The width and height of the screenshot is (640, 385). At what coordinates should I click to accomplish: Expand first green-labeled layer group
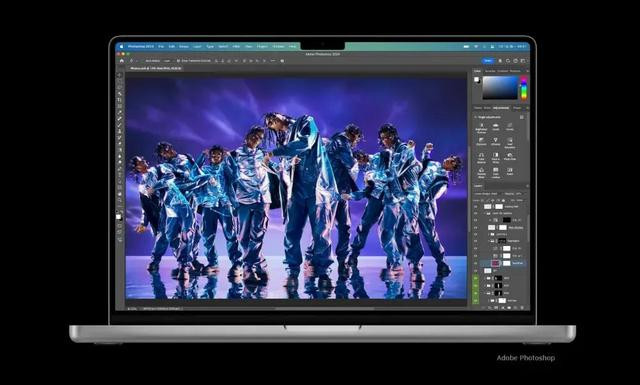(x=485, y=278)
